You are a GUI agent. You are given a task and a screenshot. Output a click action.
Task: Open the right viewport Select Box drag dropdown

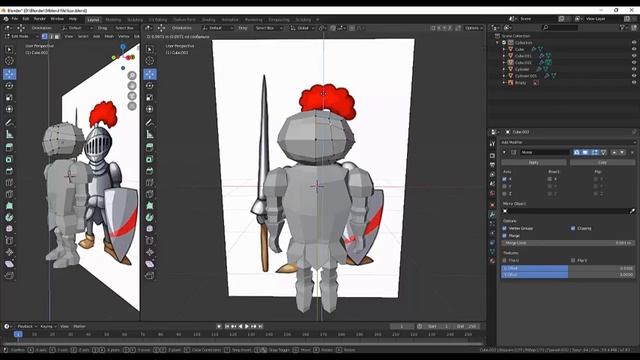pos(268,28)
